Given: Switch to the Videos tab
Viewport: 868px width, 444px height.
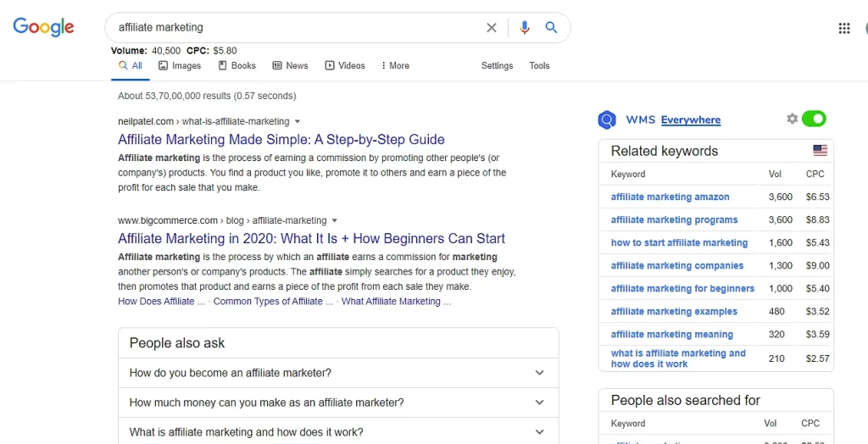Looking at the screenshot, I should [345, 65].
